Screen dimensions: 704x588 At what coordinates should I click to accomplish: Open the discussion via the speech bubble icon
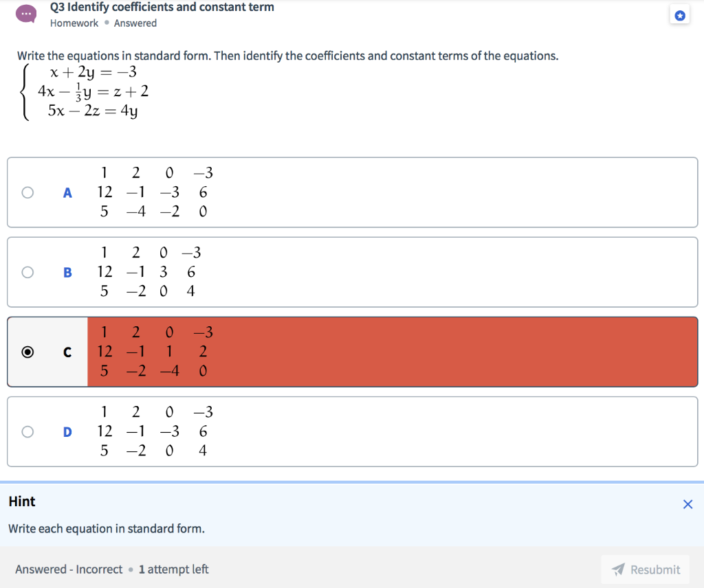click(26, 13)
